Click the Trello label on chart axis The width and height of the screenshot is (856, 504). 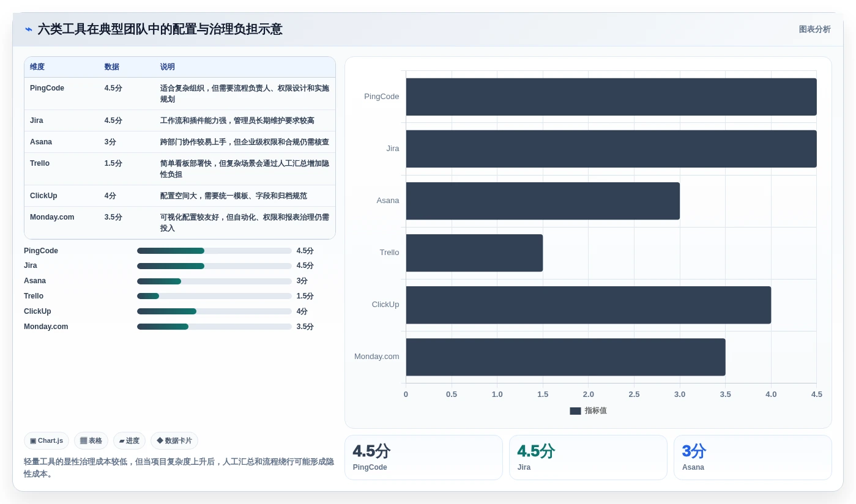click(389, 253)
